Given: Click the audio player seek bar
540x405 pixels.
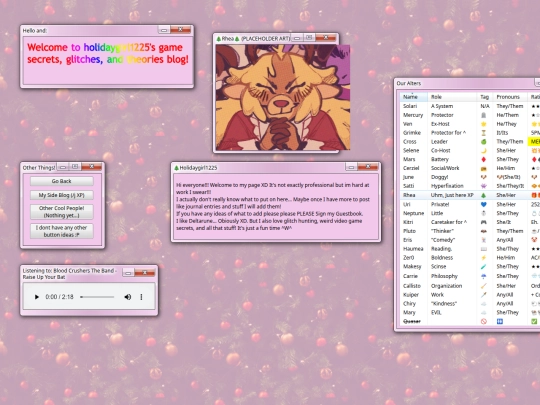Looking at the screenshot, I should [97, 297].
